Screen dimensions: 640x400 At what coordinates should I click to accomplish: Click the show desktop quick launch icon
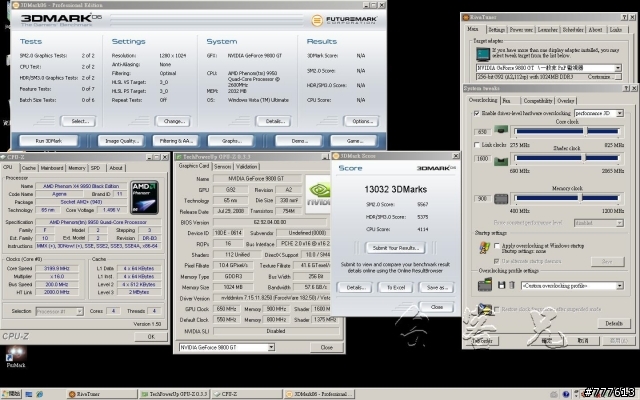coord(29,394)
